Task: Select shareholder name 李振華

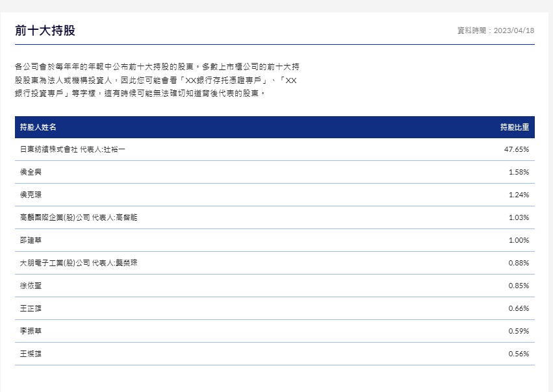Action: 31,331
